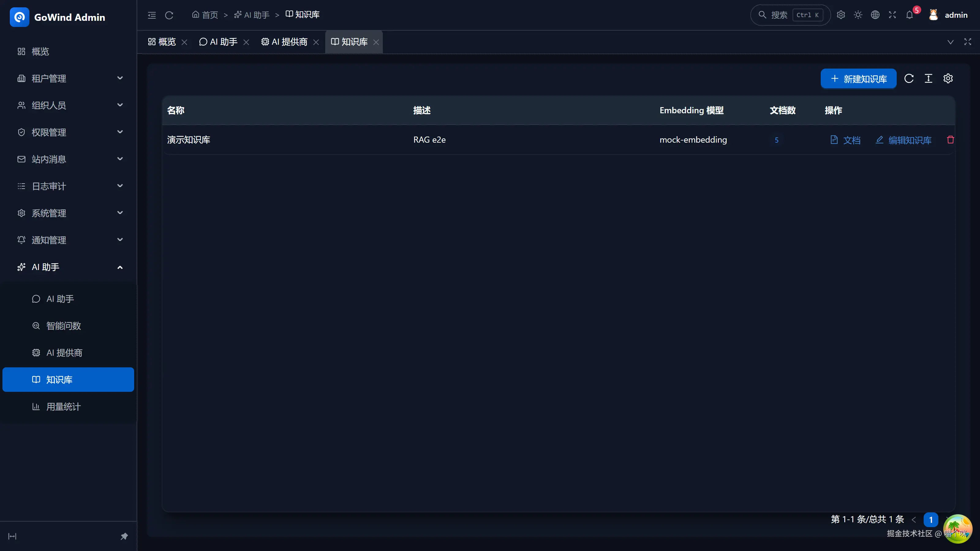The image size is (980, 551).
Task: Expand the 系统管理 menu
Action: [69, 213]
